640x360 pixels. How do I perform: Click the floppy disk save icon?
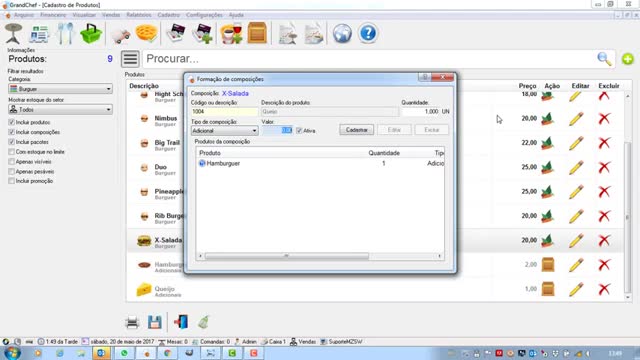click(x=154, y=322)
